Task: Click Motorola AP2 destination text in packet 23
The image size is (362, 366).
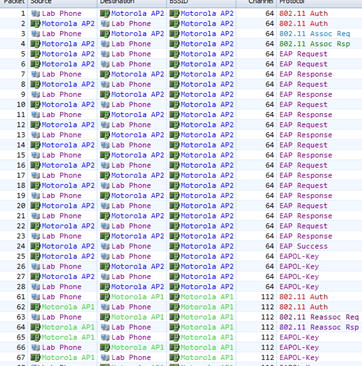Action: (x=138, y=236)
